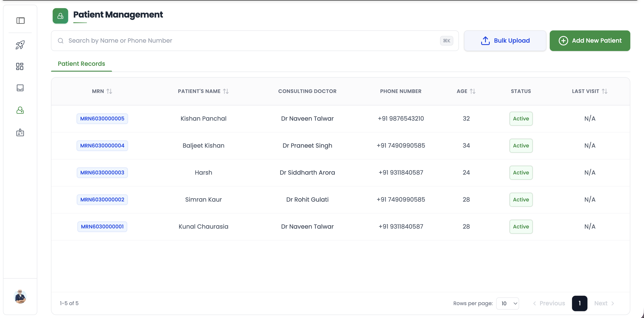Image resolution: width=644 pixels, height=318 pixels.
Task: Sort table by Age column arrows
Action: click(472, 91)
